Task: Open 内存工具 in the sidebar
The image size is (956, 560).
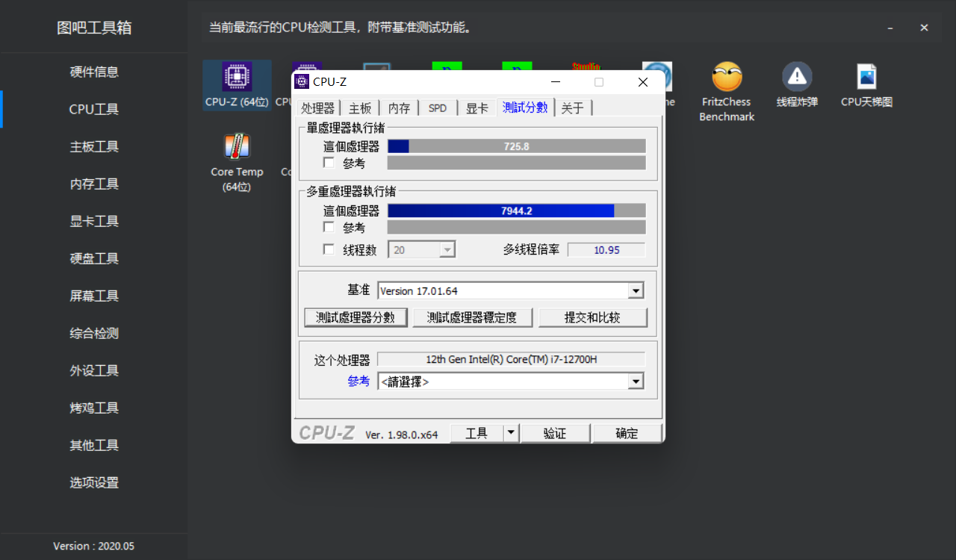Action: click(x=94, y=184)
